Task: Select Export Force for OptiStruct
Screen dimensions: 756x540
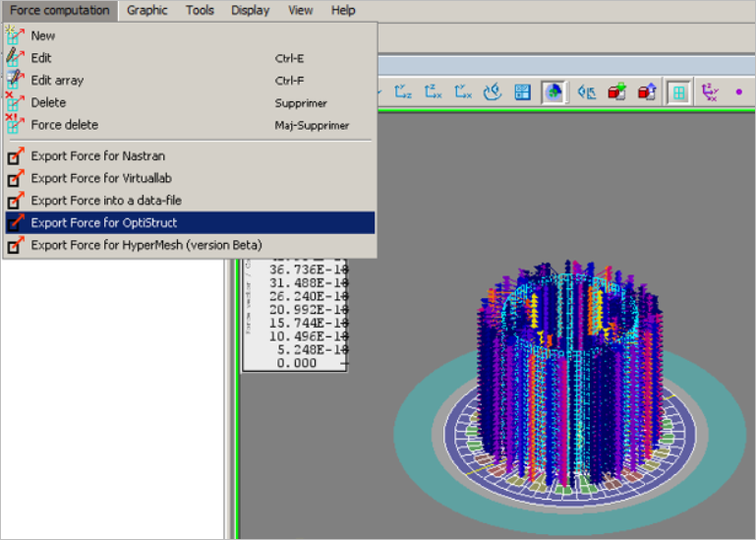Action: click(104, 222)
